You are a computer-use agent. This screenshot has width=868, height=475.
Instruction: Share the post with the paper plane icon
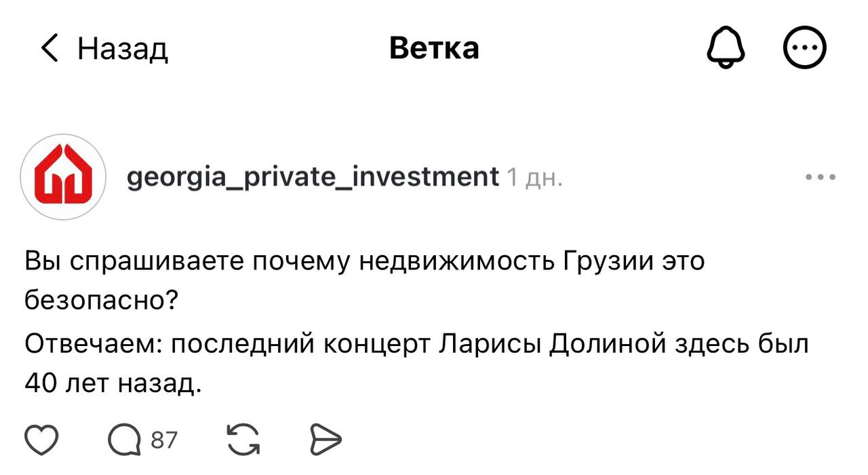(325, 441)
